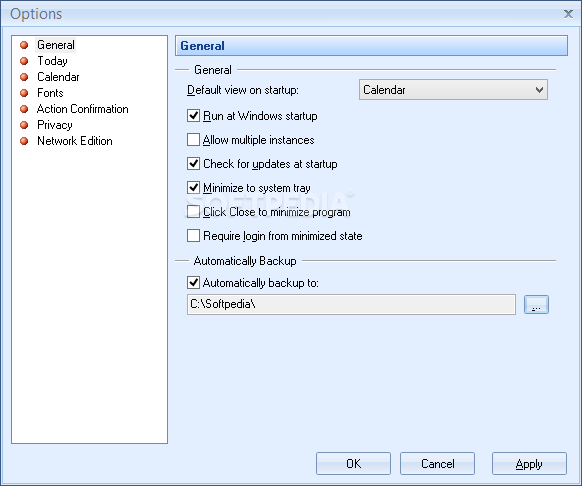Apply the current option changes

tap(529, 463)
